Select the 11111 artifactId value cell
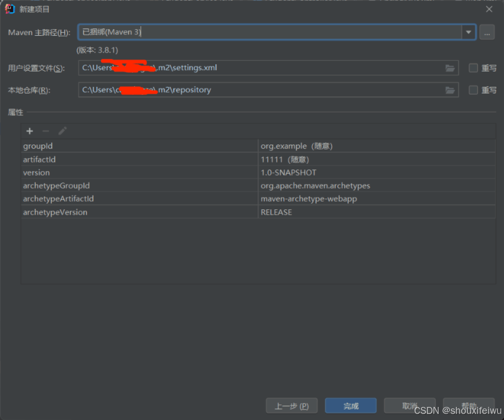Screen dimensions: 504x420 click(x=376, y=160)
